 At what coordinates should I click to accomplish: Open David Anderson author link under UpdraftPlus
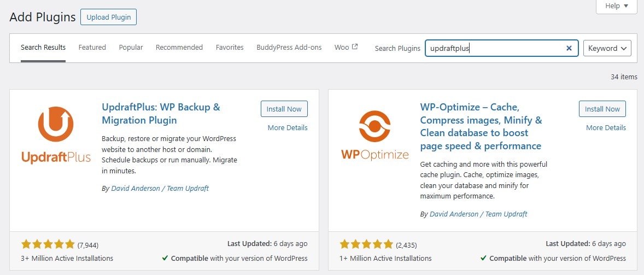coord(160,189)
